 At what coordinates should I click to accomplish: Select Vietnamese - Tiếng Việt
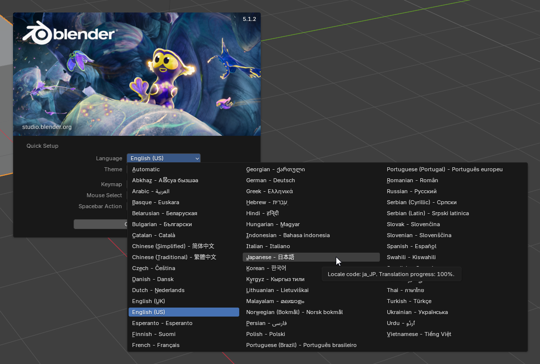[455, 334]
